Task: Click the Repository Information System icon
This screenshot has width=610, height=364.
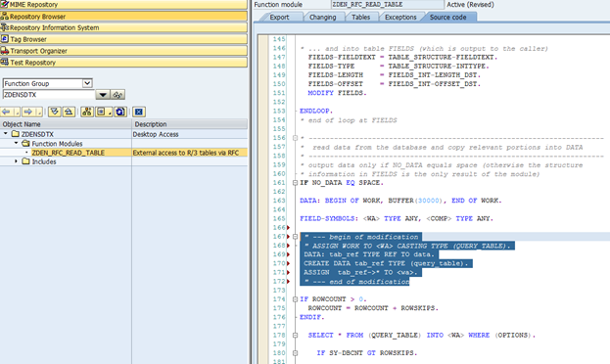Action: (5, 27)
